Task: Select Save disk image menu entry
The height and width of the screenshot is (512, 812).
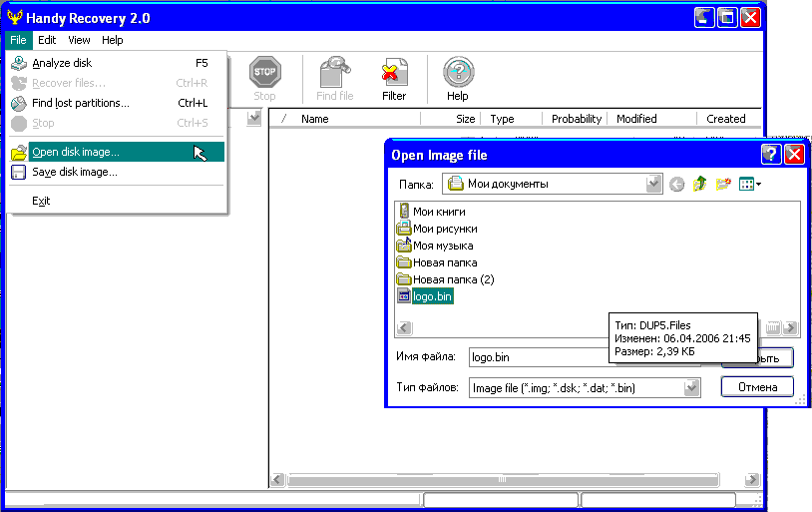Action: click(x=74, y=172)
